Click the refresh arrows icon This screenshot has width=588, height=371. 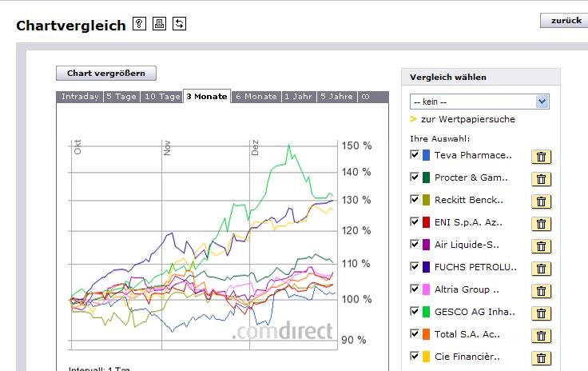(179, 24)
